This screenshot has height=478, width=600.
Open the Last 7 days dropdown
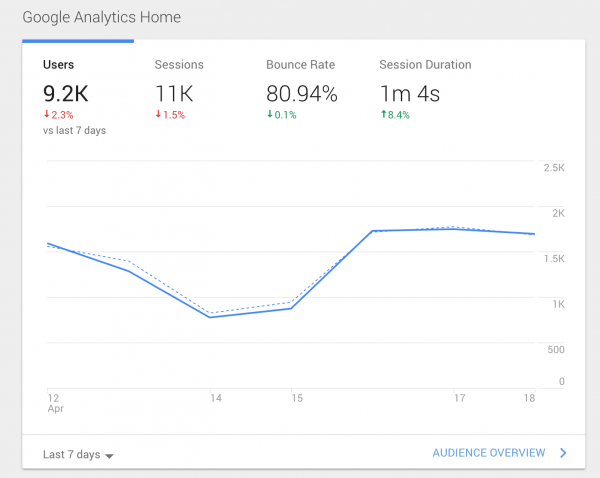click(x=78, y=454)
